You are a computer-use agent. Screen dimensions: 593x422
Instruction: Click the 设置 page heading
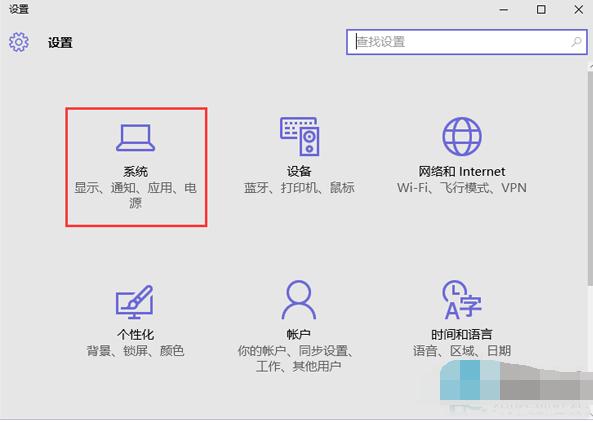pos(60,42)
